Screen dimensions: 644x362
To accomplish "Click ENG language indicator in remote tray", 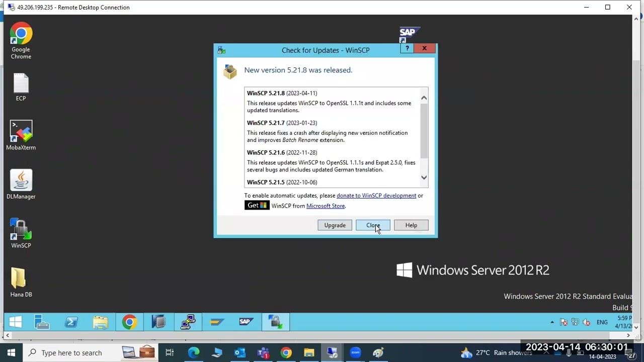I will [602, 322].
